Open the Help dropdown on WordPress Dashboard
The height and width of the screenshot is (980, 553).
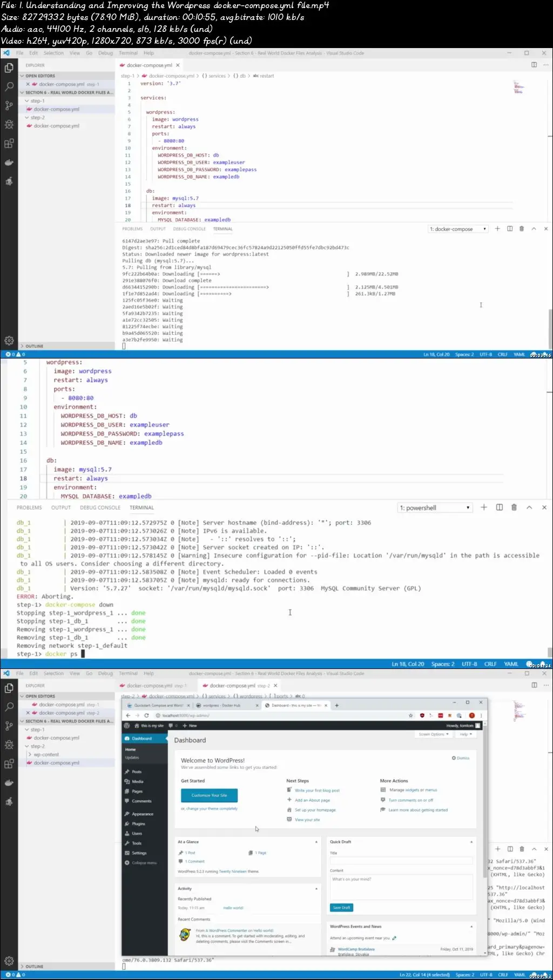[x=466, y=734]
